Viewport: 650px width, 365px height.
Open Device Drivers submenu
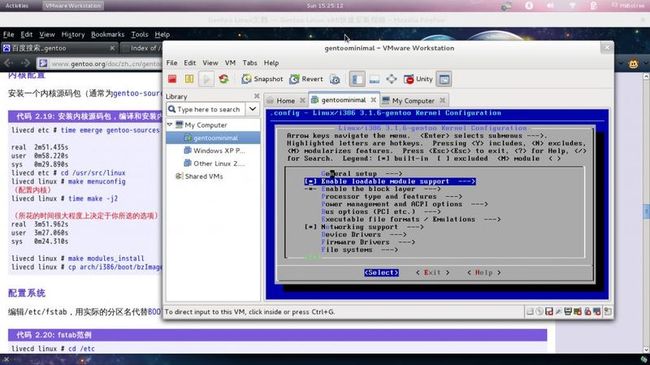[364, 234]
